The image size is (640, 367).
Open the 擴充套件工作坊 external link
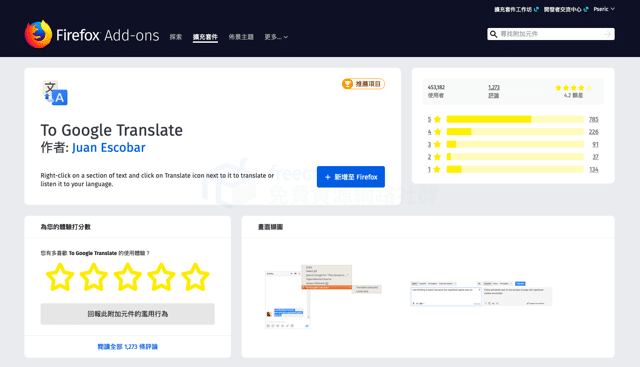pyautogui.click(x=516, y=9)
